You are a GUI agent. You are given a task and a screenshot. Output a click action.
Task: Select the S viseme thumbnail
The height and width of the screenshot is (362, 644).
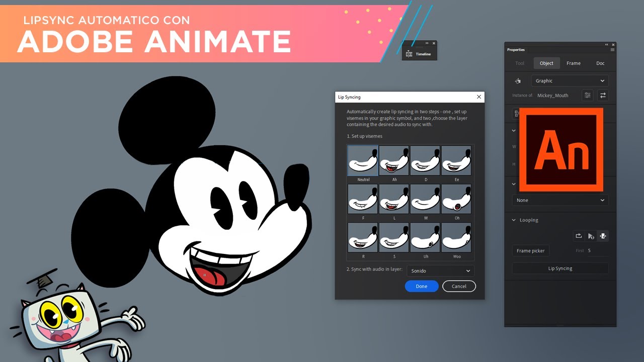pyautogui.click(x=394, y=237)
